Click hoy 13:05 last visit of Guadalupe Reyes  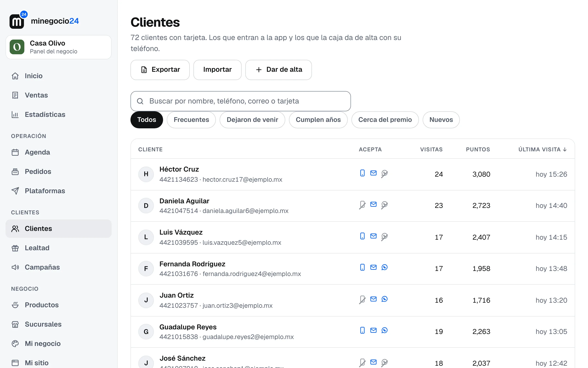coord(551,331)
